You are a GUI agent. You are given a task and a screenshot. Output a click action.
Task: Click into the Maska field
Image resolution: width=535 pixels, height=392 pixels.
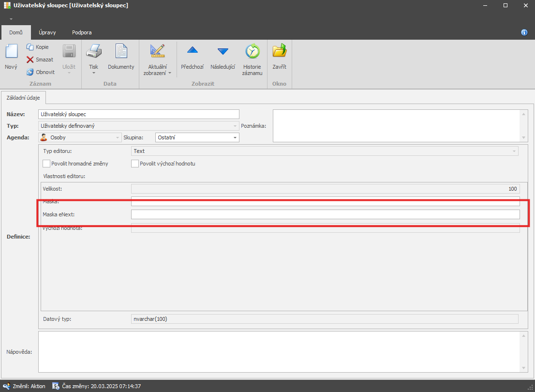(x=326, y=201)
